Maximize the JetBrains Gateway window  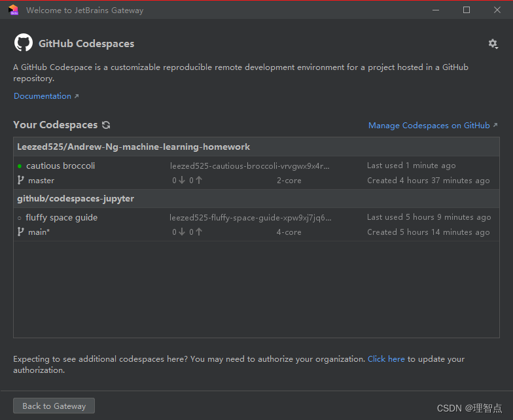click(466, 10)
